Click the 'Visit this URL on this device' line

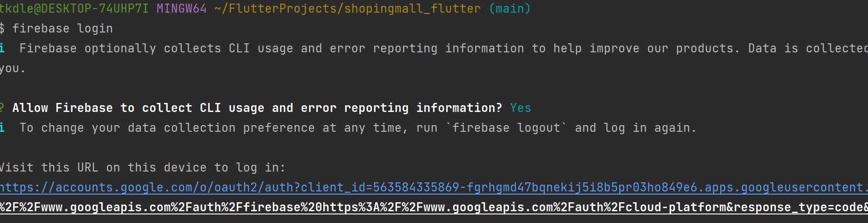[x=142, y=167]
